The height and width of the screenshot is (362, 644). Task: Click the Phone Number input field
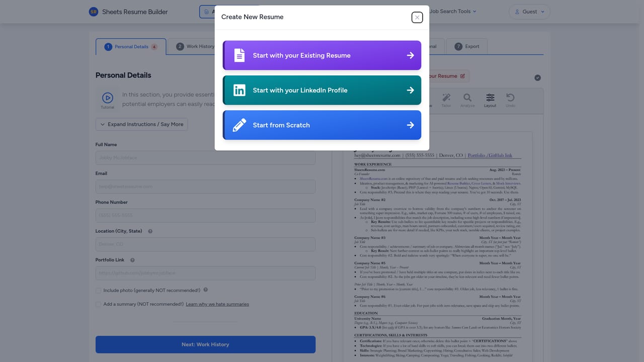[x=205, y=215]
